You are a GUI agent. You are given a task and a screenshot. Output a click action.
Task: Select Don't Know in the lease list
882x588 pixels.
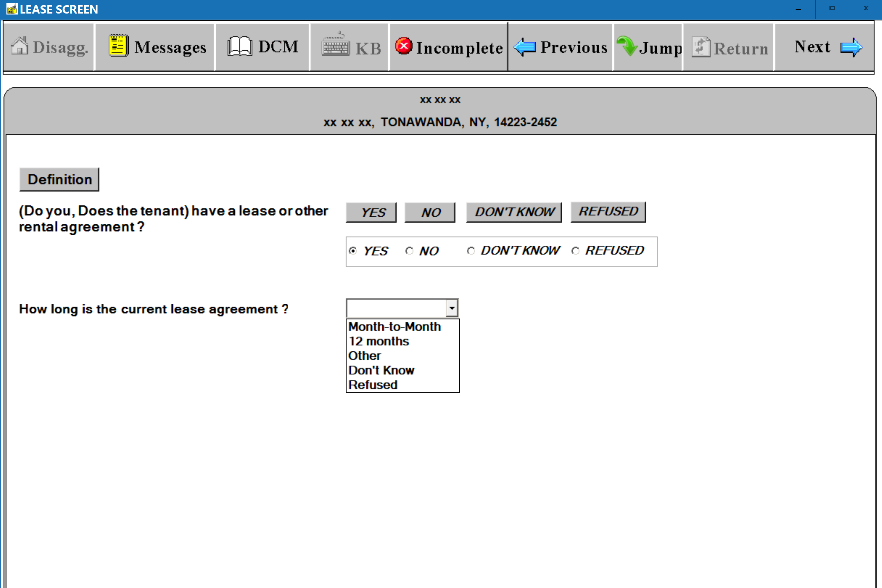click(x=381, y=370)
